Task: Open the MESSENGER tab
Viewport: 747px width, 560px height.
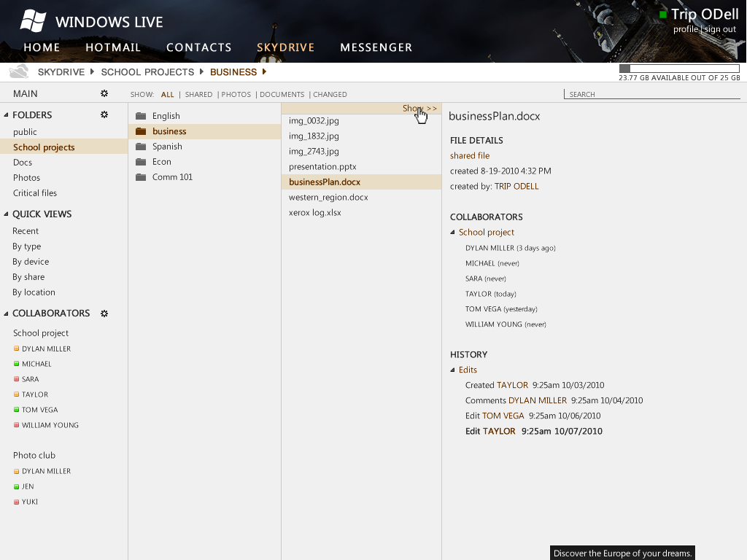Action: 376,47
